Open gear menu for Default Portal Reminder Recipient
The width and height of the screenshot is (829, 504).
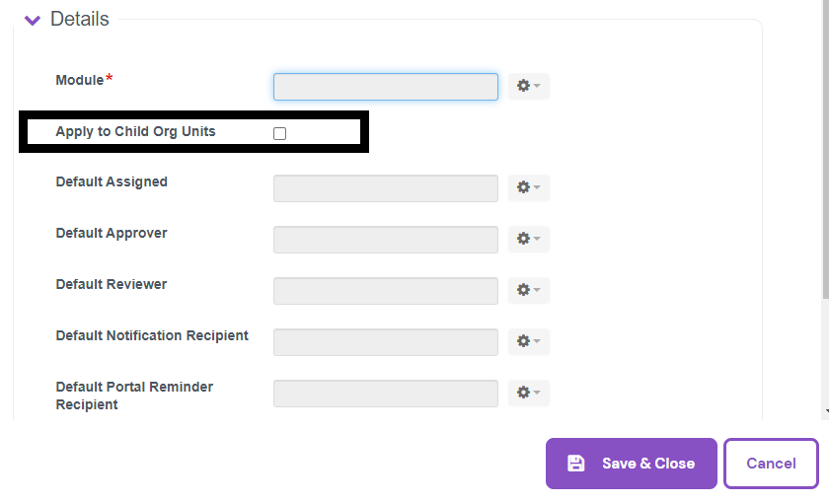528,393
